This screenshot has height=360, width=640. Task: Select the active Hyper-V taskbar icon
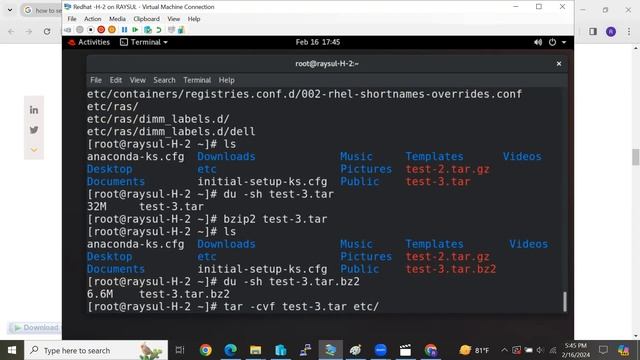pos(330,350)
